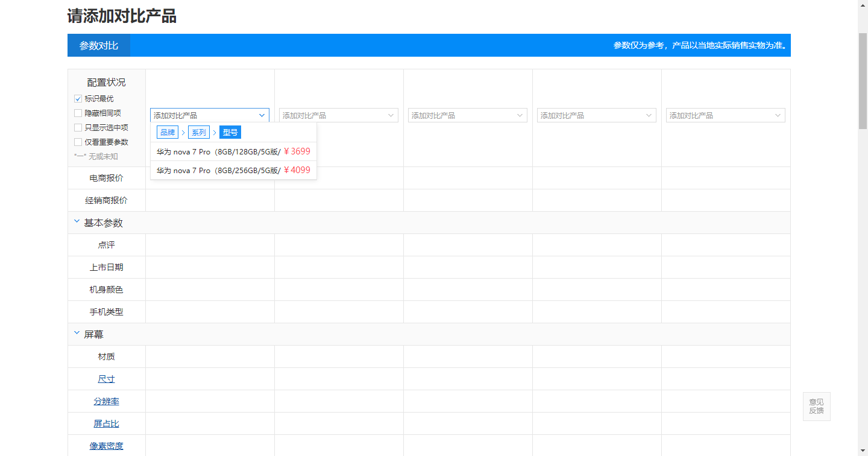Click the 上市日期 row label
The height and width of the screenshot is (456, 868).
107,267
